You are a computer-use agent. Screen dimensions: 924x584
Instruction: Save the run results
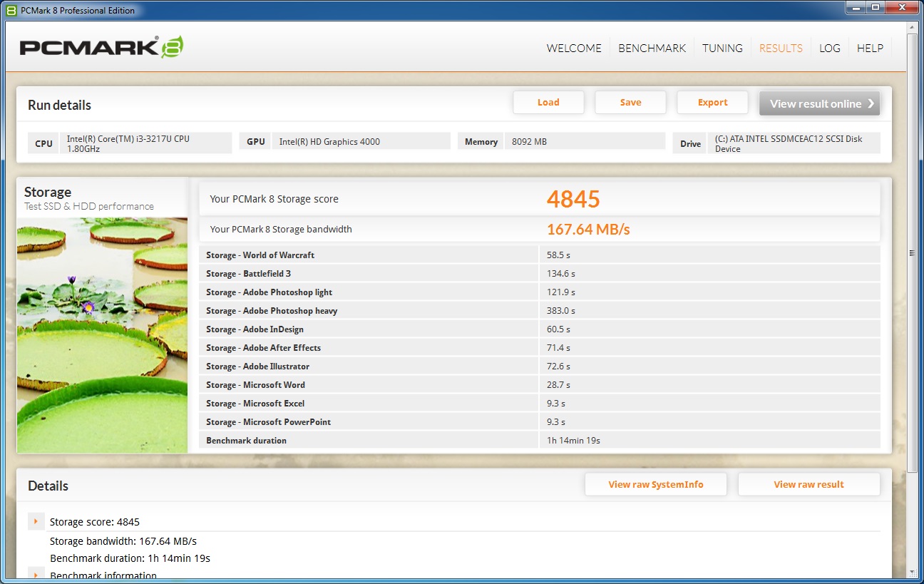tap(630, 103)
